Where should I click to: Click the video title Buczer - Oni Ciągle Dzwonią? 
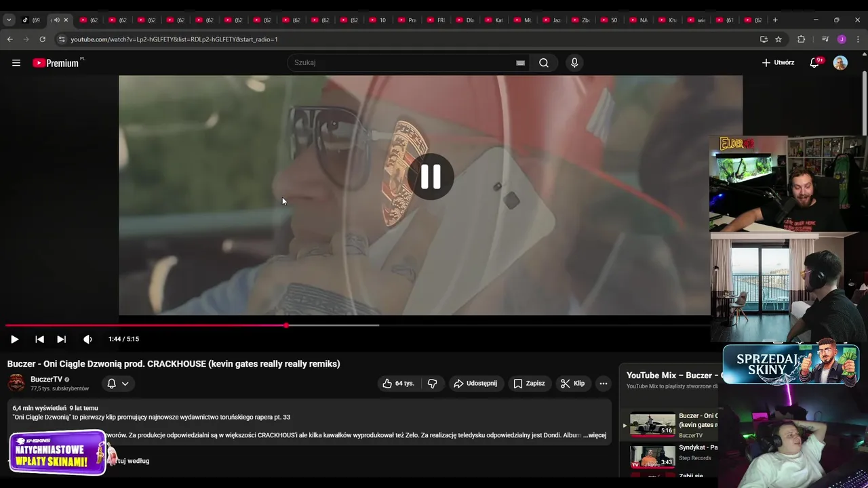click(174, 364)
